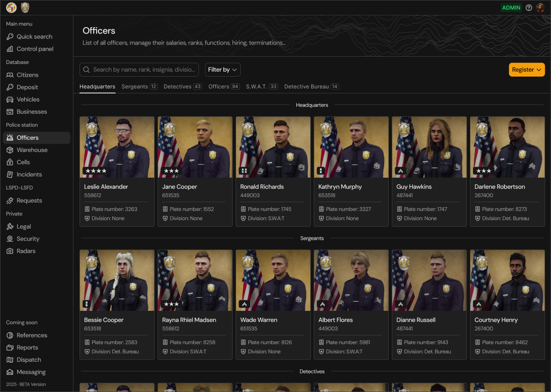Open Albert Flores' officer photo
The height and width of the screenshot is (392, 551).
[351, 281]
